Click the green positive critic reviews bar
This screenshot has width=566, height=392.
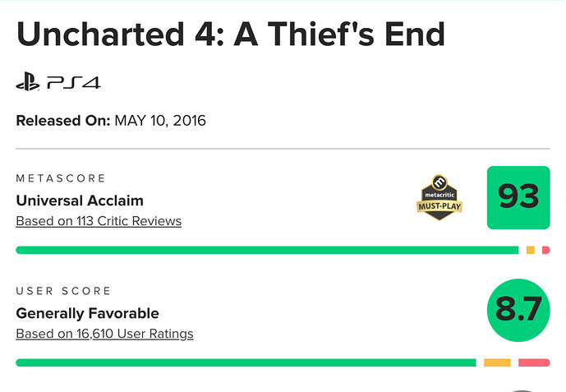[x=267, y=250]
